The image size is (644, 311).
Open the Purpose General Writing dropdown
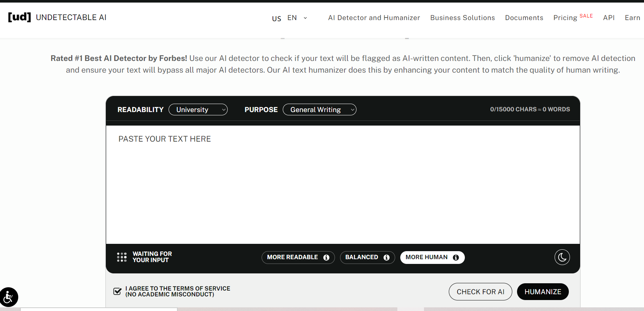tap(319, 110)
